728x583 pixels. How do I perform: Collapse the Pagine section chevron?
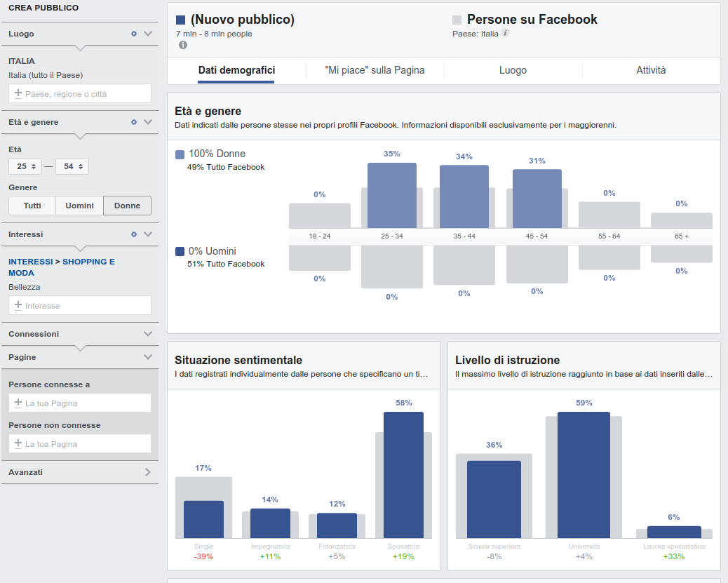(148, 357)
